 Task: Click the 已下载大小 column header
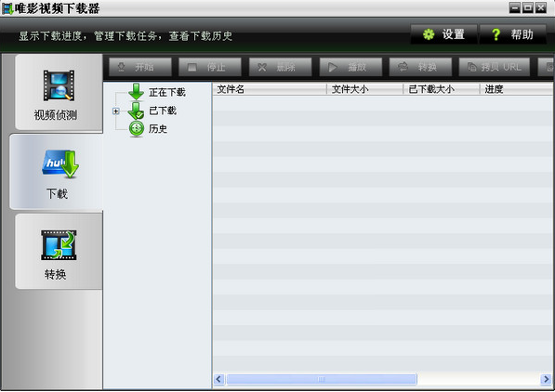(442, 89)
